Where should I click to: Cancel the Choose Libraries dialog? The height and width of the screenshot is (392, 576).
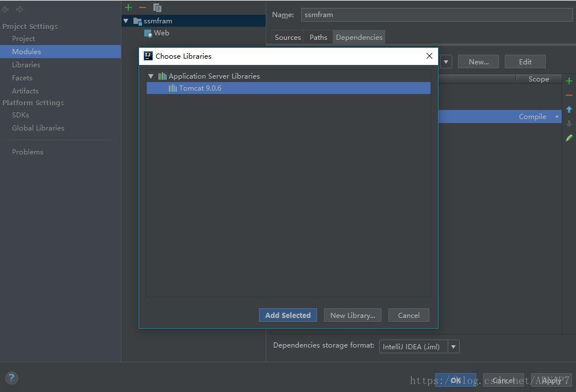pos(408,315)
